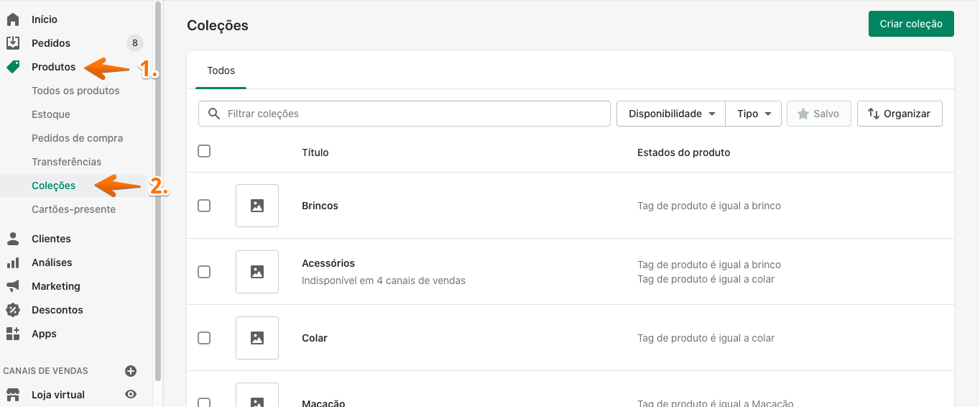Check the select-all collections checkbox

tap(204, 152)
